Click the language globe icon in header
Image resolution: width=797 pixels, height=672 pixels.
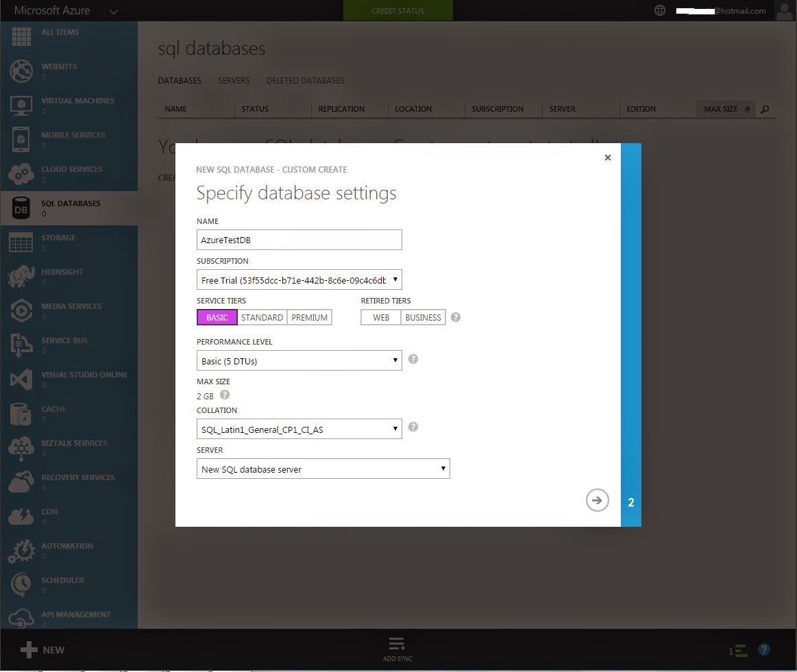[660, 10]
